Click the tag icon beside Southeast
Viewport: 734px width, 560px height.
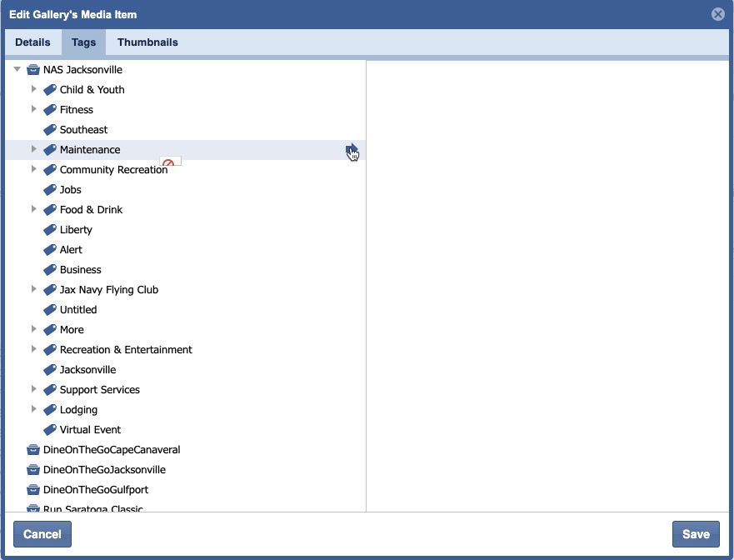50,130
